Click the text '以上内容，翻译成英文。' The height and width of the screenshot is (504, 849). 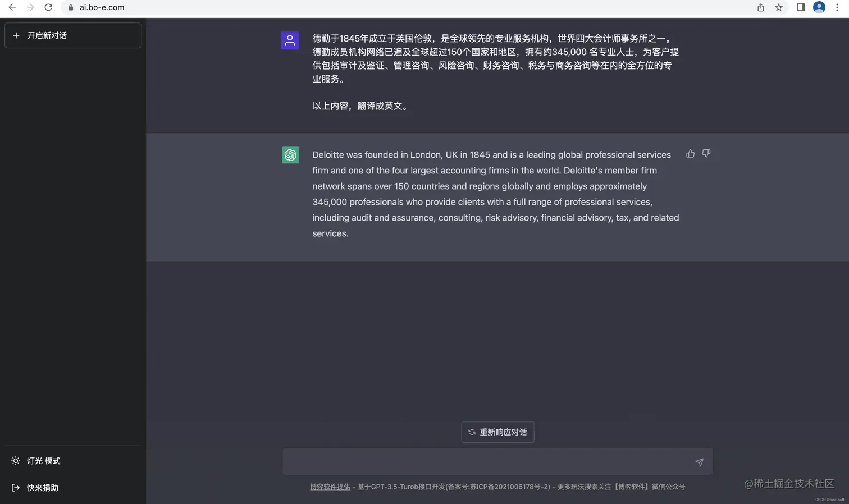coord(362,106)
